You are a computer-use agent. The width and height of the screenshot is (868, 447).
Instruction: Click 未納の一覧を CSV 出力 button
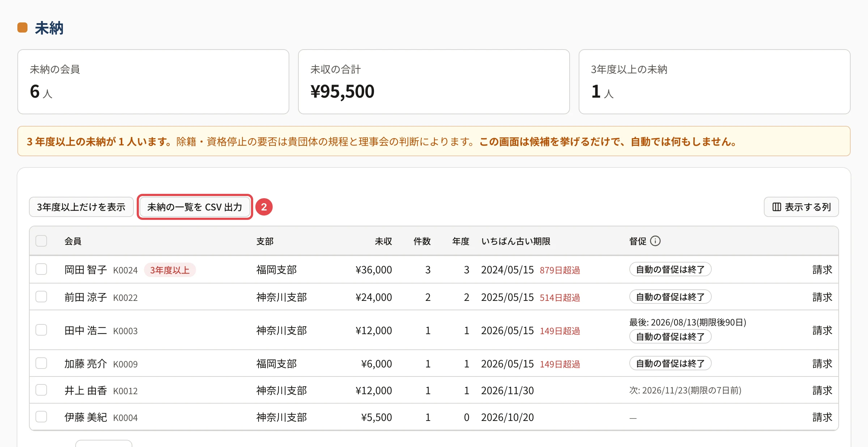coord(195,207)
